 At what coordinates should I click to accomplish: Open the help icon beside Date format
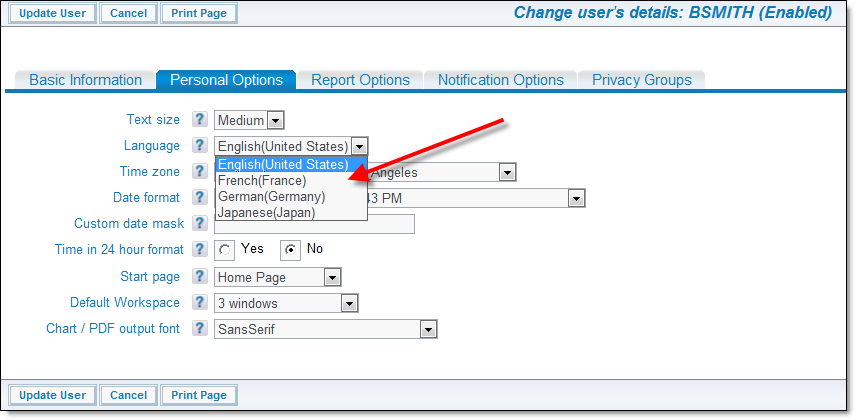pyautogui.click(x=200, y=197)
